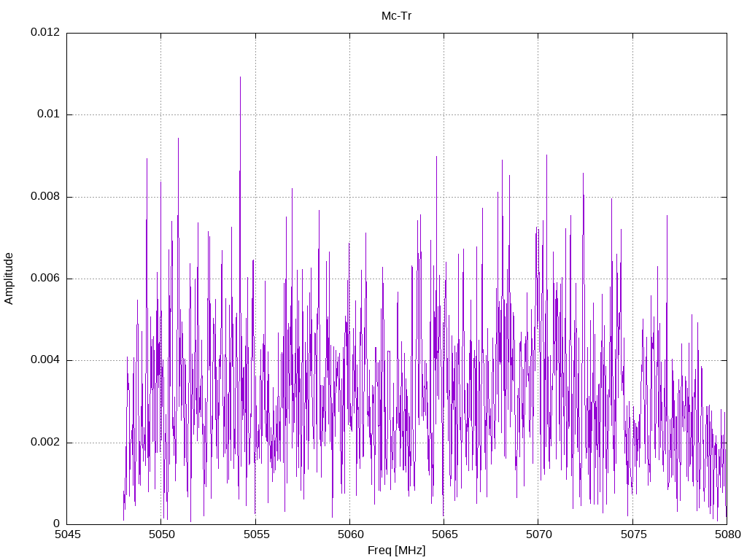Click the x-axis tick label 5065
The image size is (747, 560).
tap(445, 534)
